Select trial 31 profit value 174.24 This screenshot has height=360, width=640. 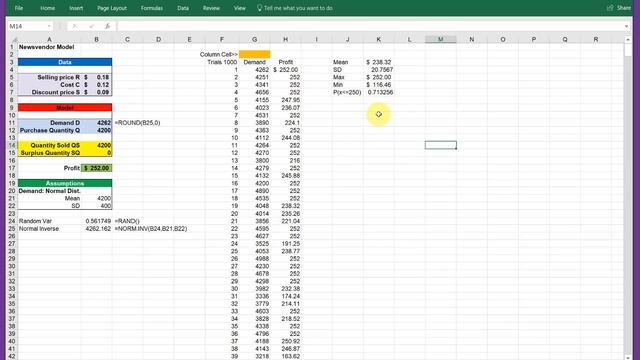[x=286, y=296]
